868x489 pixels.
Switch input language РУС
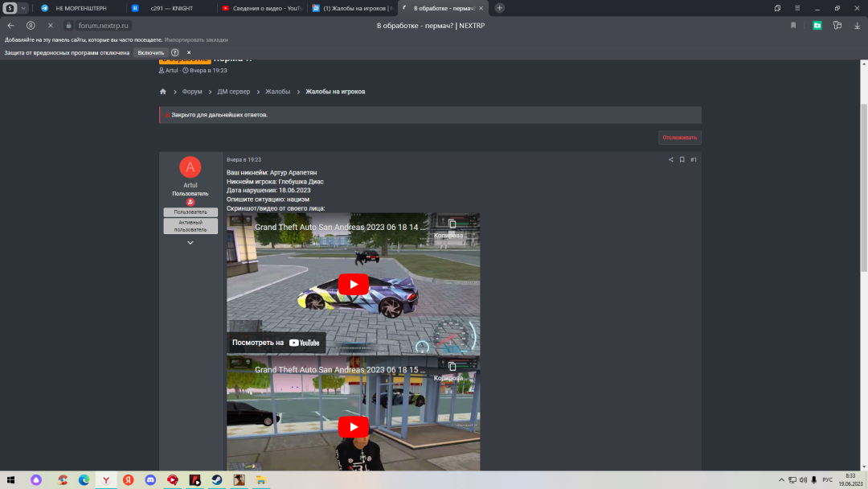click(x=827, y=480)
